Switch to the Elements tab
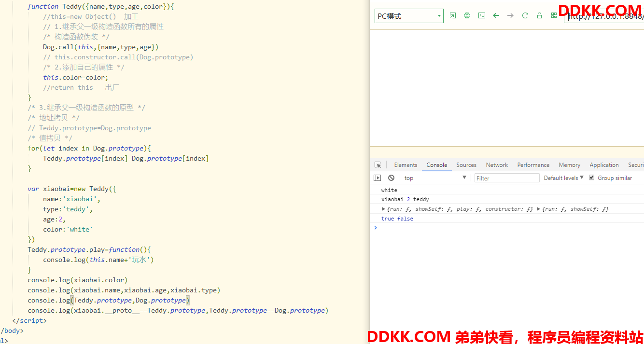Image resolution: width=644 pixels, height=344 pixels. [406, 165]
